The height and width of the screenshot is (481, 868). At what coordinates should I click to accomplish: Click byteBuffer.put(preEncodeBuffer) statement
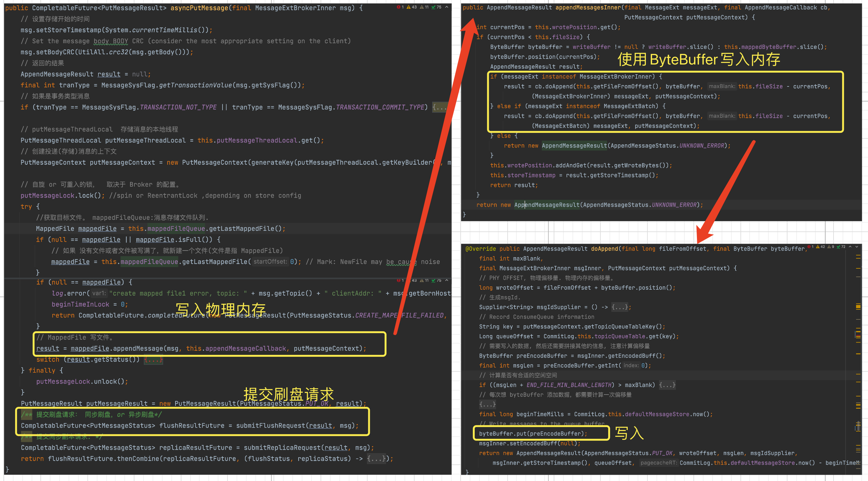point(533,434)
